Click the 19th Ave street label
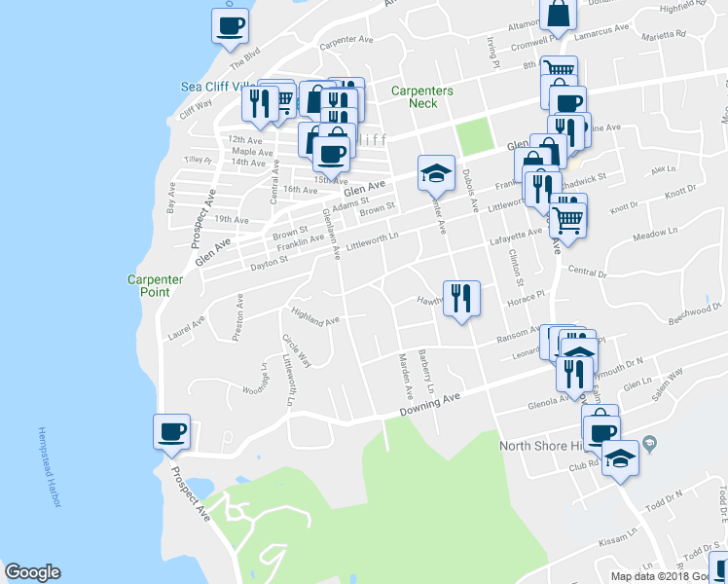Viewport: 728px width, 584px height. (232, 219)
